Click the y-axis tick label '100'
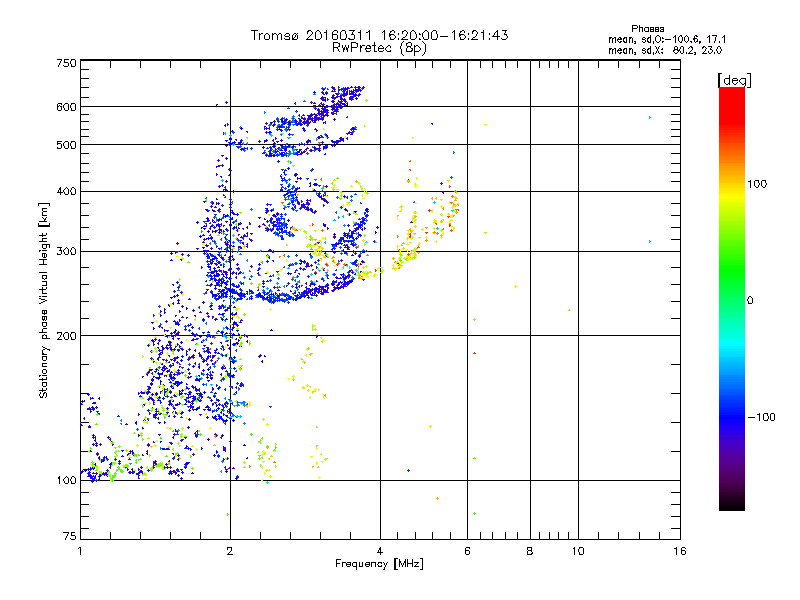Image resolution: width=800 pixels, height=600 pixels. coord(66,480)
